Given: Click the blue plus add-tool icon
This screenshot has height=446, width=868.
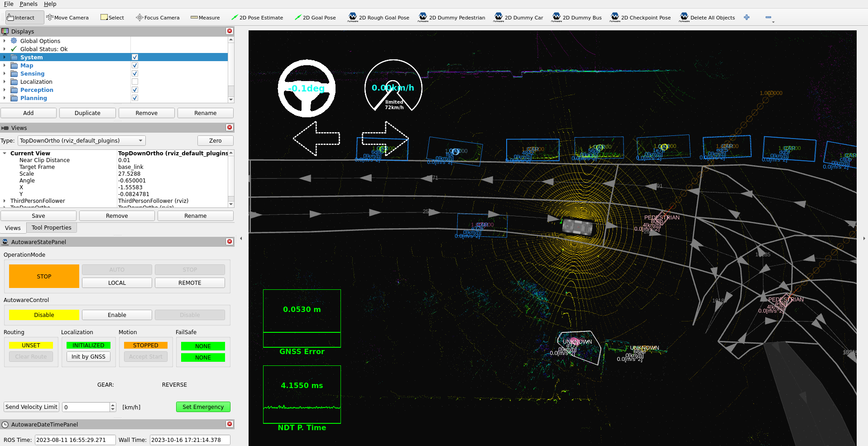Looking at the screenshot, I should click(x=747, y=17).
